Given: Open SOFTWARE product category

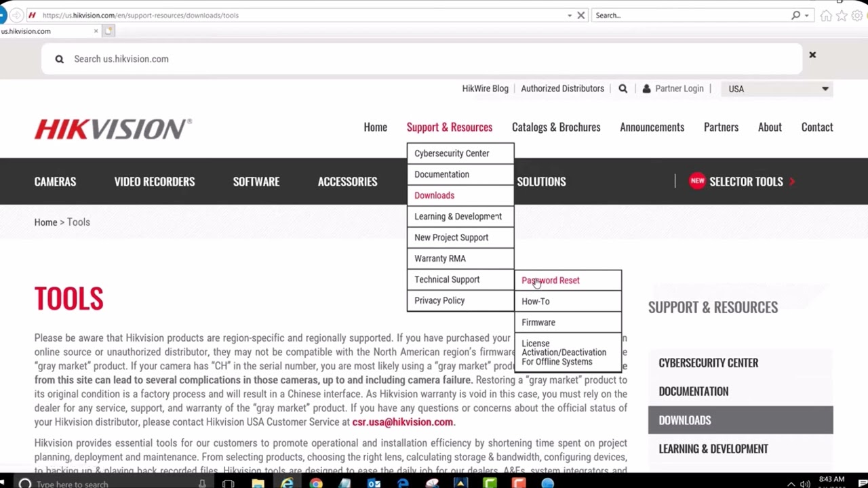Looking at the screenshot, I should [x=256, y=182].
